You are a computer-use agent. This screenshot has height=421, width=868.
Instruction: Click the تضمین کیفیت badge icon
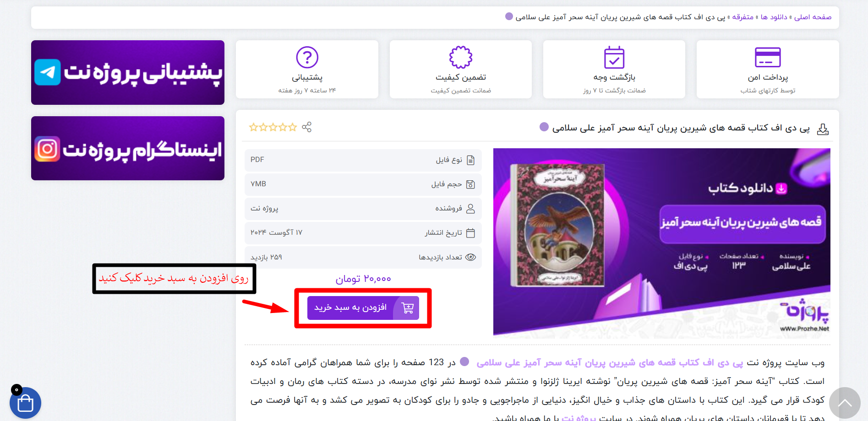(x=461, y=58)
